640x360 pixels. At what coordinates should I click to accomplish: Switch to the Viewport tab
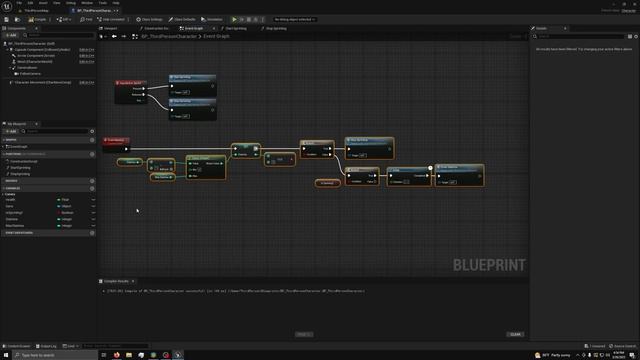click(108, 28)
